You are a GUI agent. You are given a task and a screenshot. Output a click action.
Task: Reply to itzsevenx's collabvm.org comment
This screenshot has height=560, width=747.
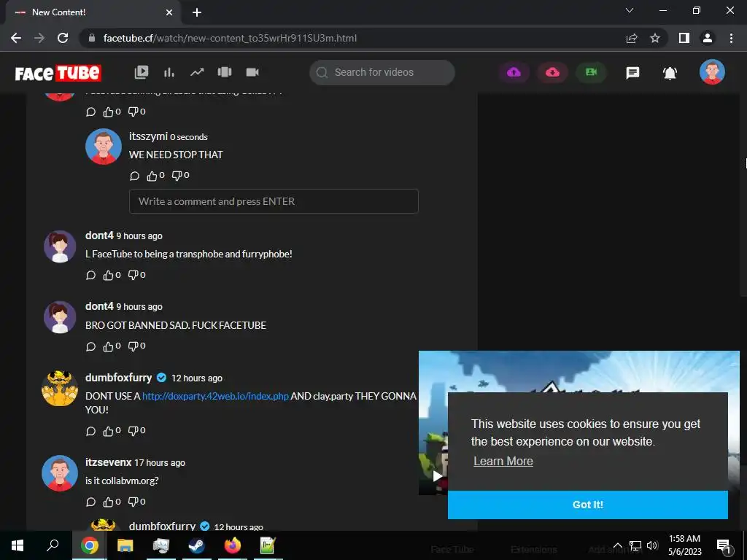coord(90,502)
